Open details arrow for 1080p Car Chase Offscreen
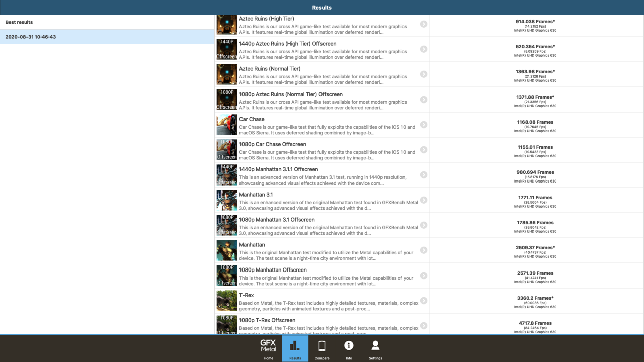644x362 pixels. coord(424,150)
